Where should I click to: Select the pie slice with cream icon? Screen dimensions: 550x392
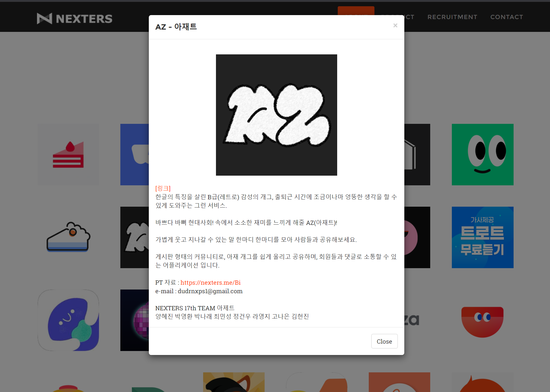tap(68, 237)
